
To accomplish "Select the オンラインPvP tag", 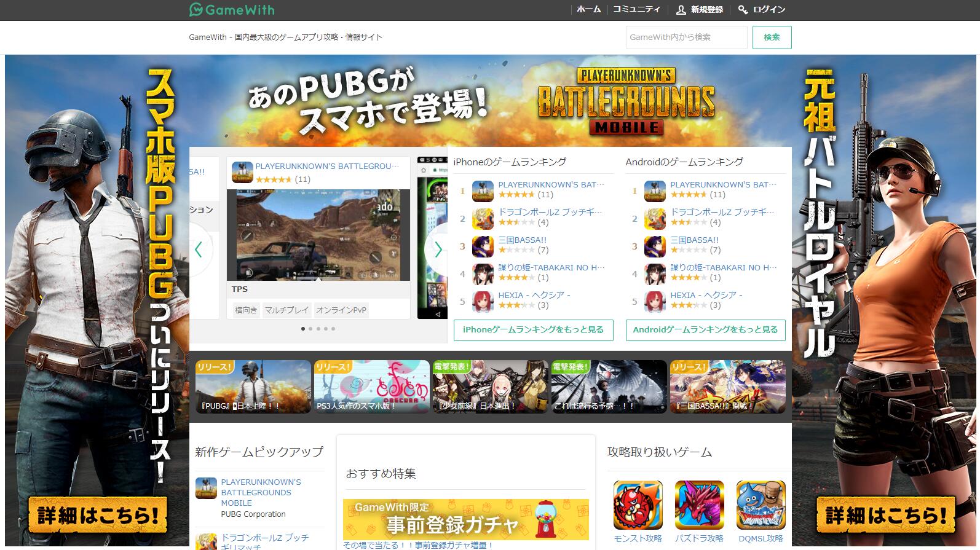I will pyautogui.click(x=341, y=310).
